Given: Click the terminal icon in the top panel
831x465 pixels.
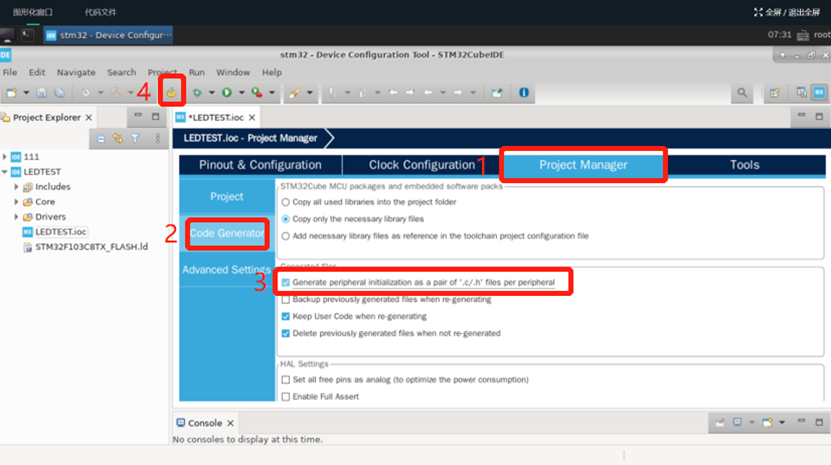Looking at the screenshot, I should click(x=28, y=35).
